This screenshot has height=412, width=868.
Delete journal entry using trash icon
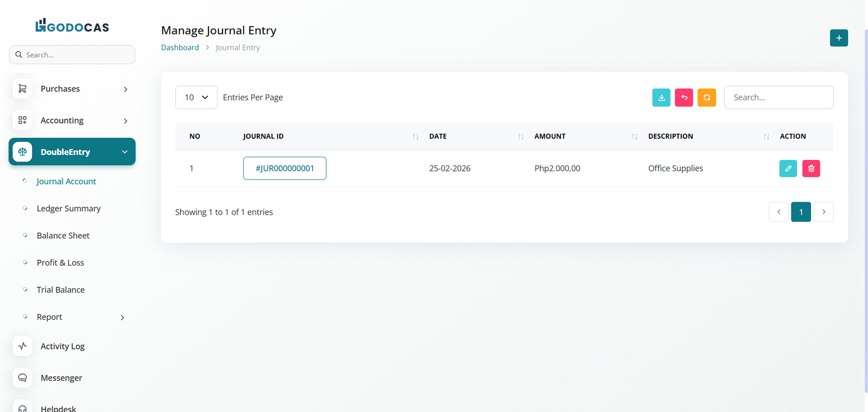tap(811, 169)
